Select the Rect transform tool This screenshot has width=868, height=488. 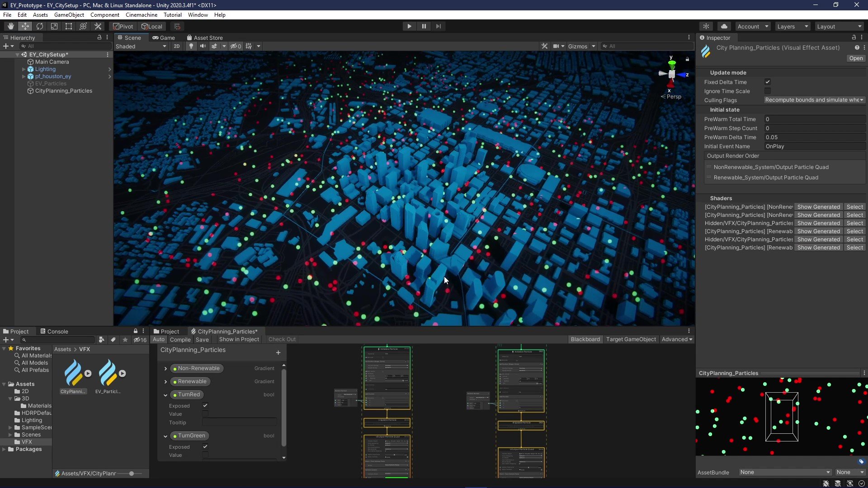(69, 26)
